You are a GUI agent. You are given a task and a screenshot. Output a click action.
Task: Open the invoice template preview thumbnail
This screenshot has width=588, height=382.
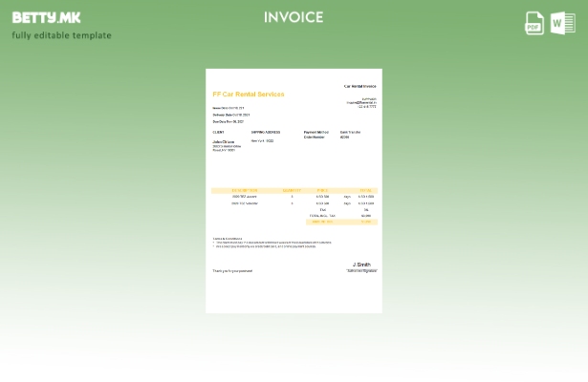(294, 190)
